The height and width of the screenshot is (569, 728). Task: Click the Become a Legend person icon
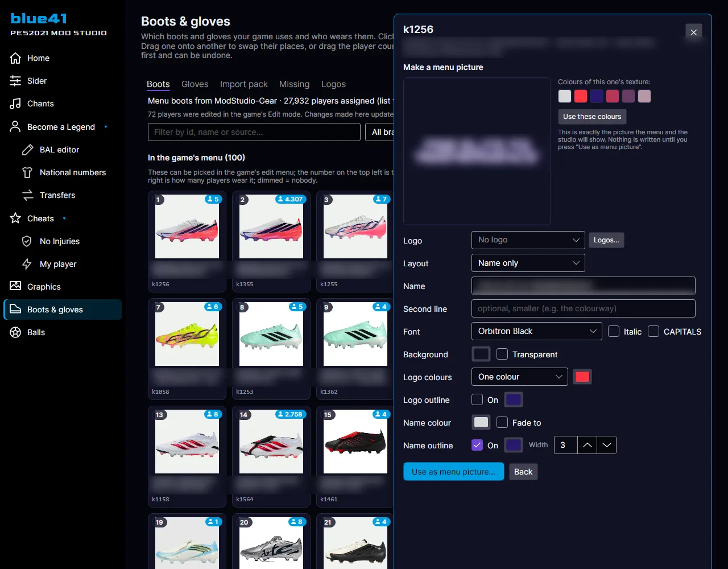coord(15,127)
